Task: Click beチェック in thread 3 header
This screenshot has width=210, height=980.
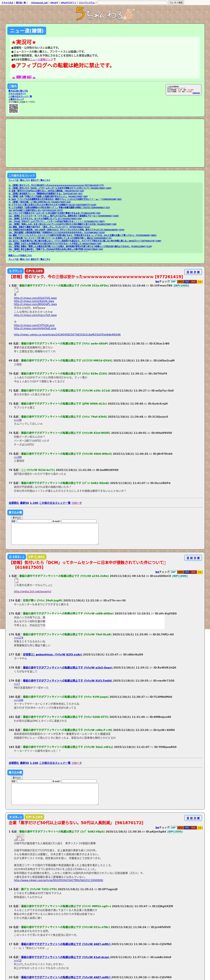Action: click(x=162, y=828)
